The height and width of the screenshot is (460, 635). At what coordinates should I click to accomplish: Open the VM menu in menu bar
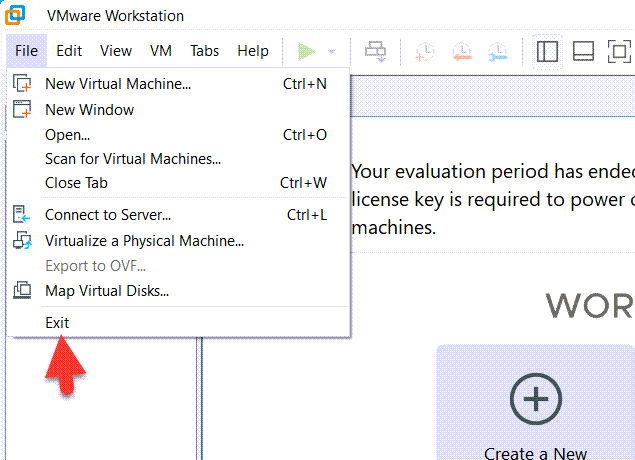(x=160, y=51)
